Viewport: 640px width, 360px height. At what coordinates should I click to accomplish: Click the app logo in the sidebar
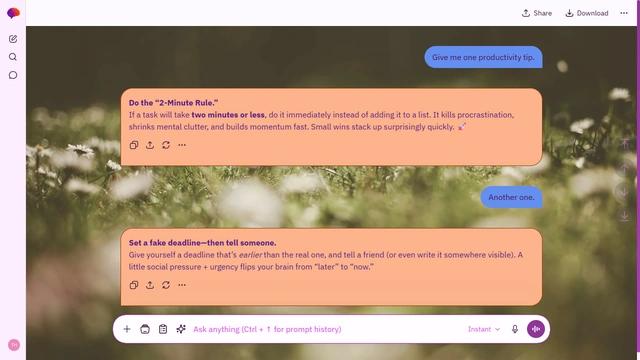point(13,13)
